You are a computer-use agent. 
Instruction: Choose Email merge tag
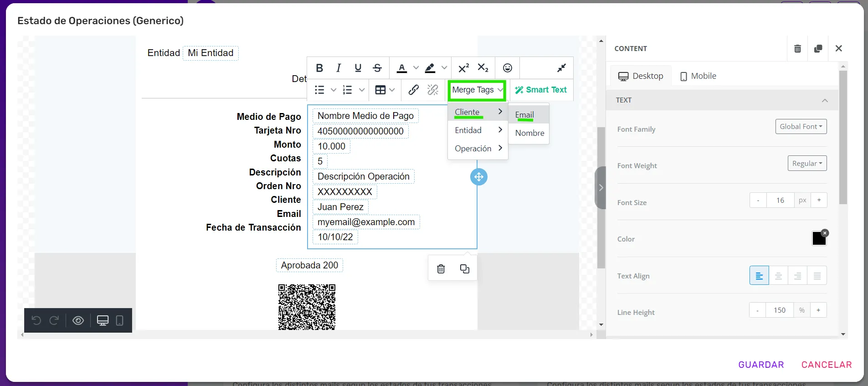529,115
